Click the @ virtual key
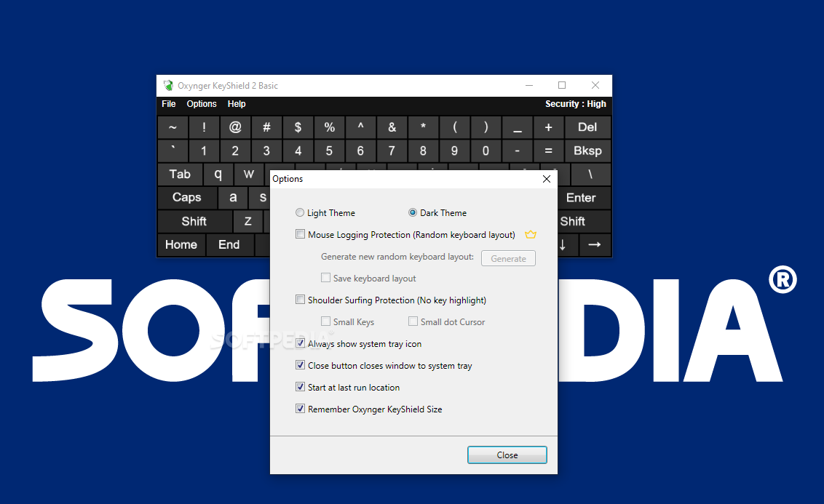The height and width of the screenshot is (504, 824). (x=235, y=127)
